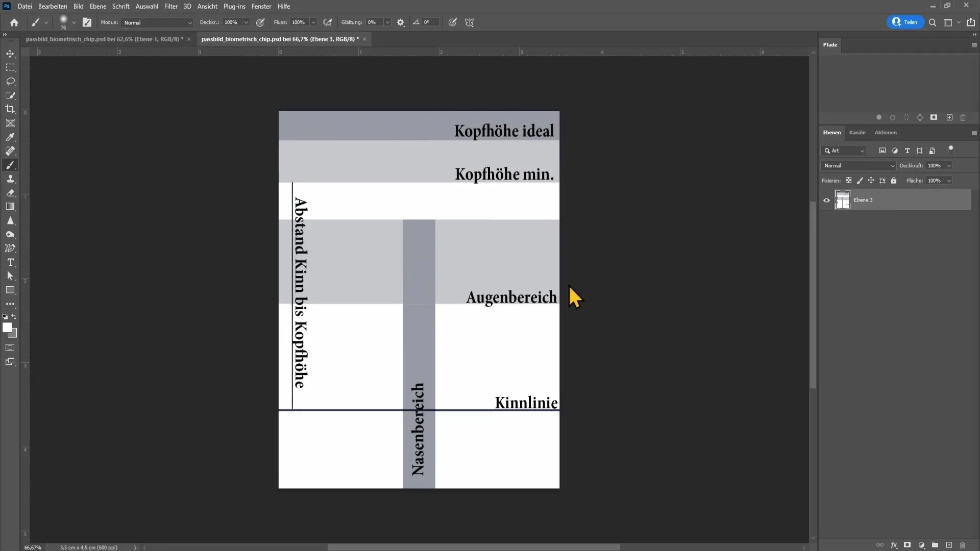Open layer blend mode Normal dropdown
The image size is (980, 551).
tap(859, 166)
